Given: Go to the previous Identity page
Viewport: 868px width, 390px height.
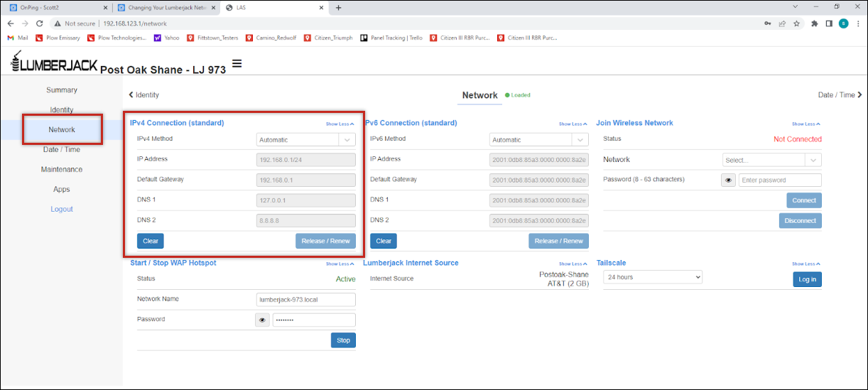Looking at the screenshot, I should [x=143, y=95].
